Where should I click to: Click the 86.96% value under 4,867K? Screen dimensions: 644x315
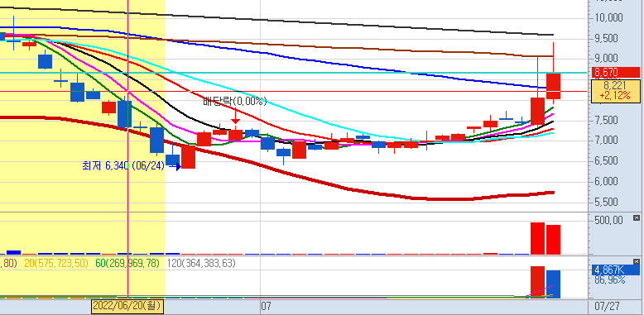609,280
